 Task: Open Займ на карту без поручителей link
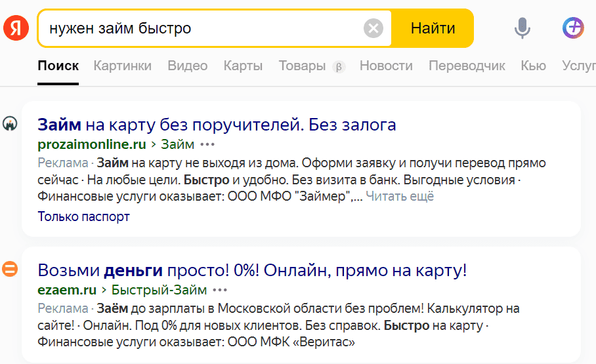[x=217, y=125]
